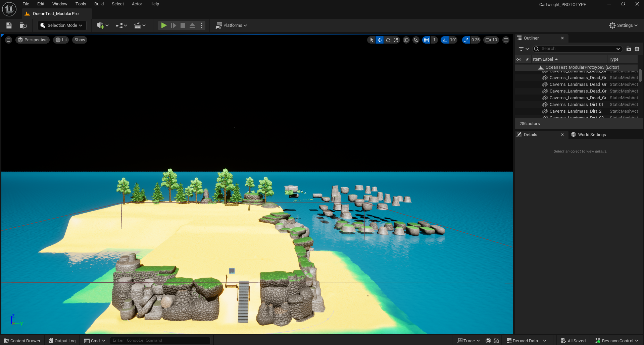Open the Trace dropdown in status bar
Screen dimensions: 644x345
coord(468,341)
